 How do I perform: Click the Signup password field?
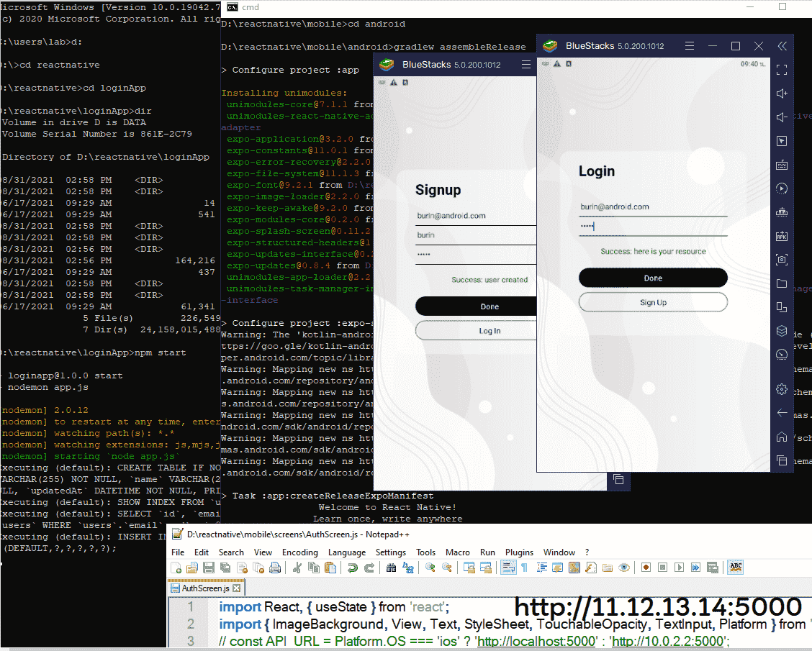coord(476,255)
